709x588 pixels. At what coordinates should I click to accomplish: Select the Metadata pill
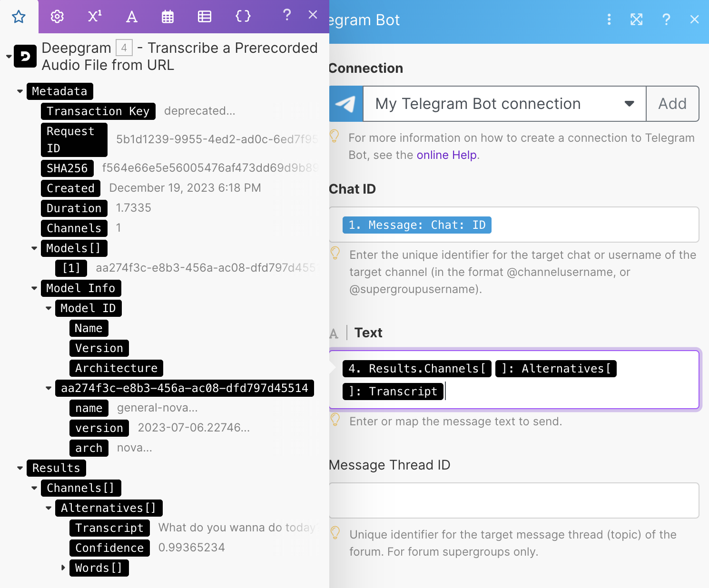(x=59, y=91)
